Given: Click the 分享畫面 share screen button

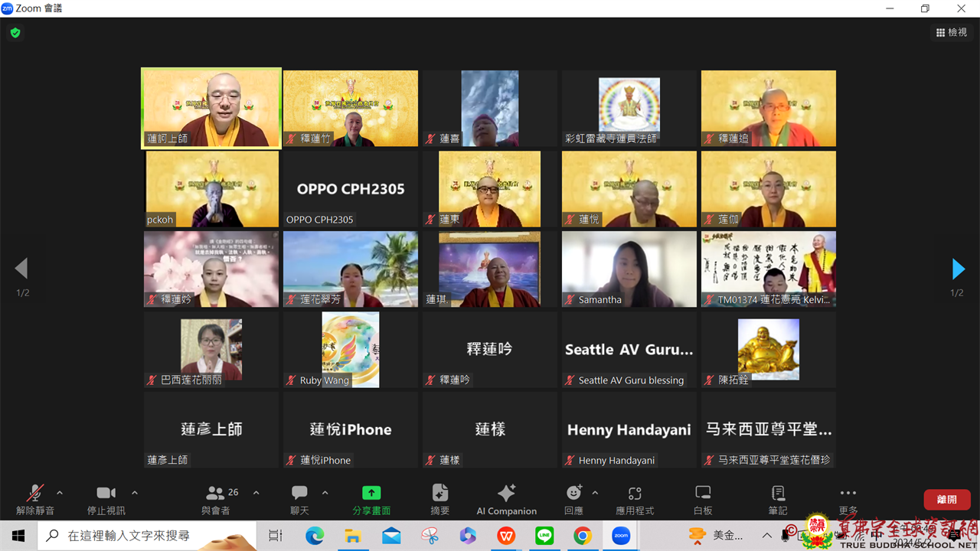Looking at the screenshot, I should pyautogui.click(x=371, y=499).
